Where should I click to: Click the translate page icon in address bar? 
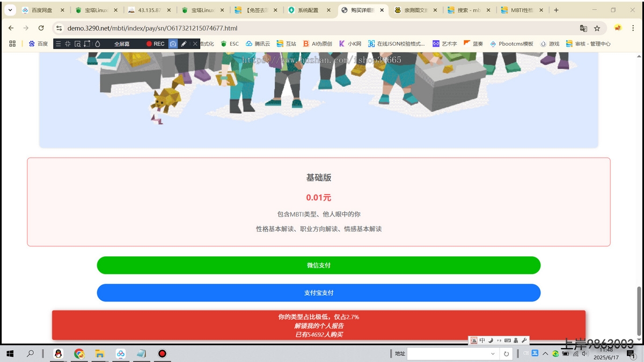[583, 28]
